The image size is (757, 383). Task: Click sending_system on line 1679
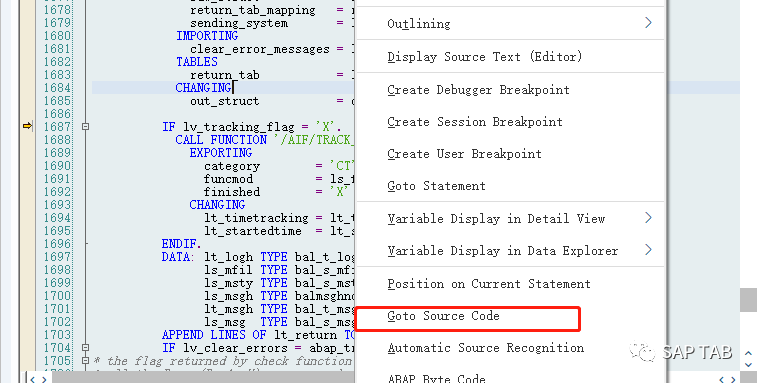click(239, 23)
